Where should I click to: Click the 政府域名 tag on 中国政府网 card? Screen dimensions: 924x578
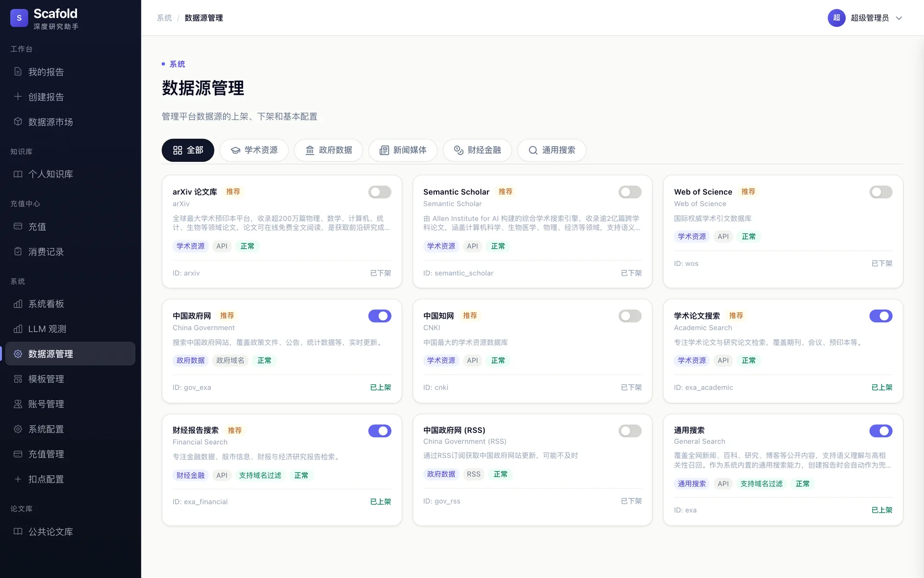(230, 360)
